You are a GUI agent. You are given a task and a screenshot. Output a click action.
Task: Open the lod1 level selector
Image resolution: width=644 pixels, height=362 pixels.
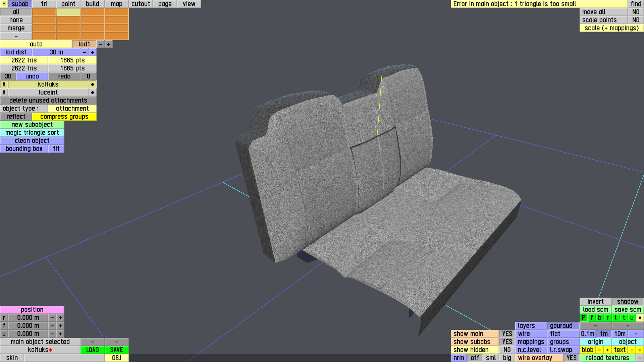click(x=84, y=44)
